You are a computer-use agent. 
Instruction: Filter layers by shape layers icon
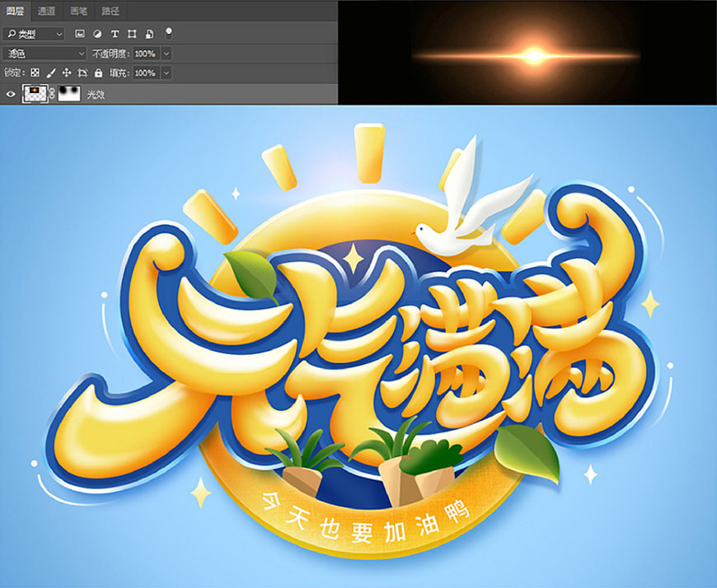click(x=132, y=34)
